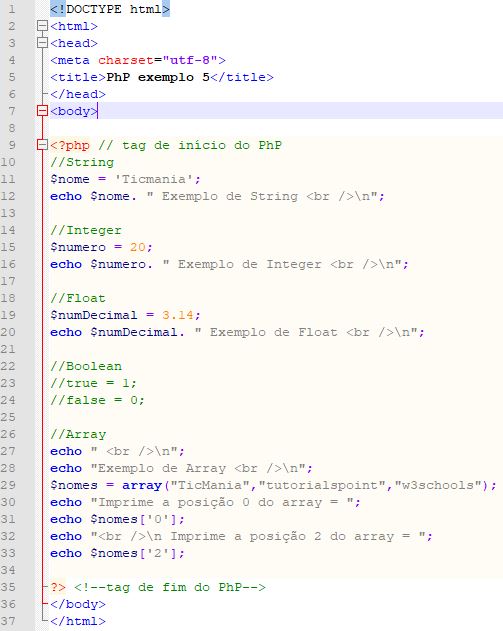Click the array keyword on line 29

pyautogui.click(x=142, y=485)
